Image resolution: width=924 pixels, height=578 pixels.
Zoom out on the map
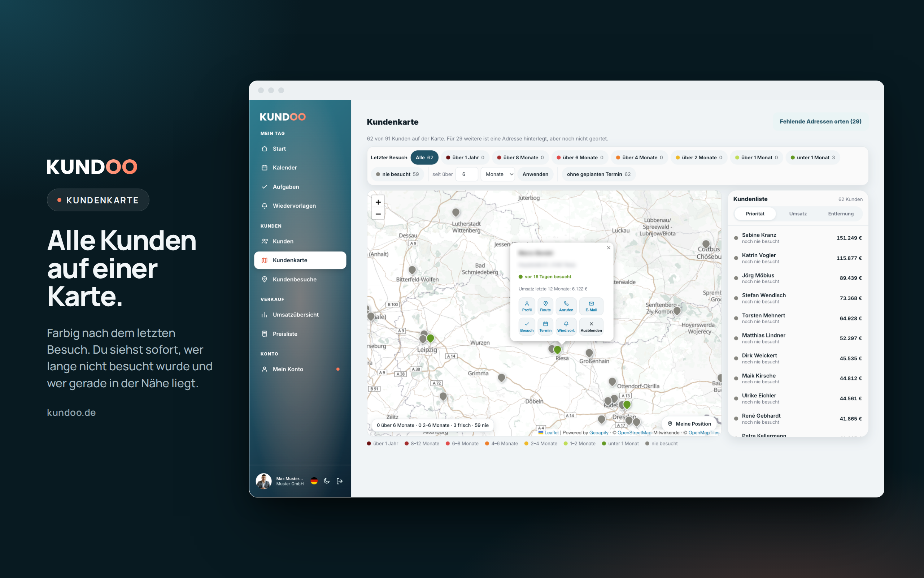[378, 214]
